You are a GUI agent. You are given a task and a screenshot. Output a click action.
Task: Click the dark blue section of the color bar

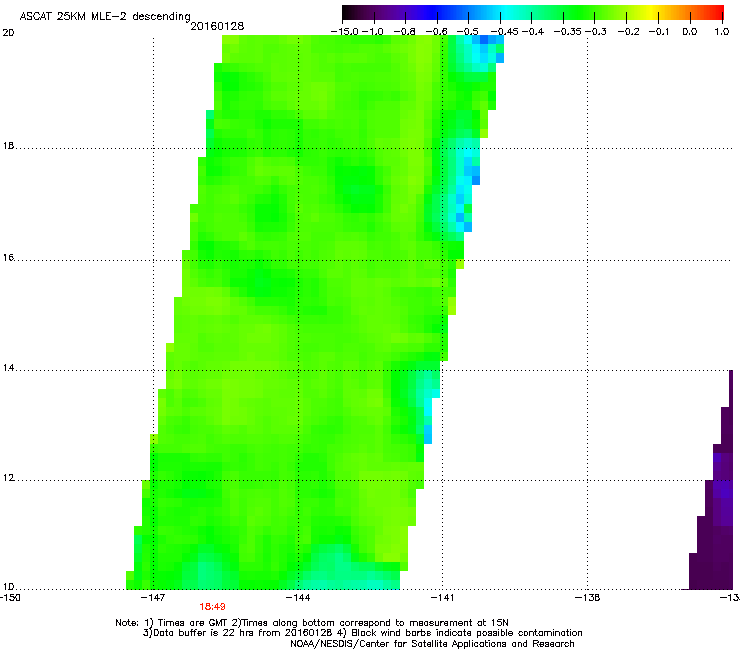[432, 12]
